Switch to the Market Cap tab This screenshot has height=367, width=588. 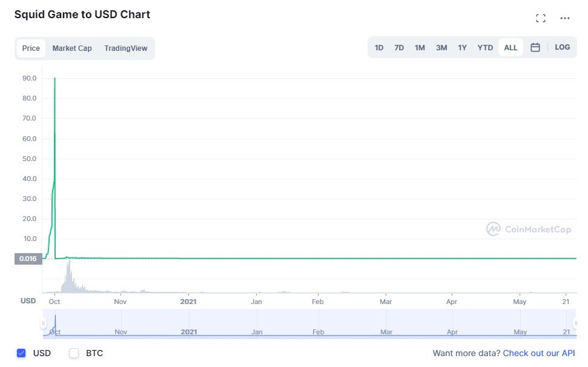[72, 48]
